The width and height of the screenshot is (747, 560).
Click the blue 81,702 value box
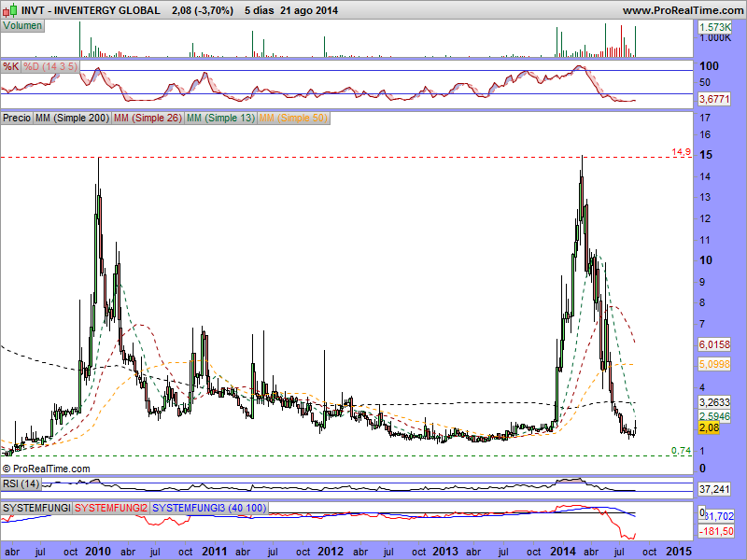719,516
